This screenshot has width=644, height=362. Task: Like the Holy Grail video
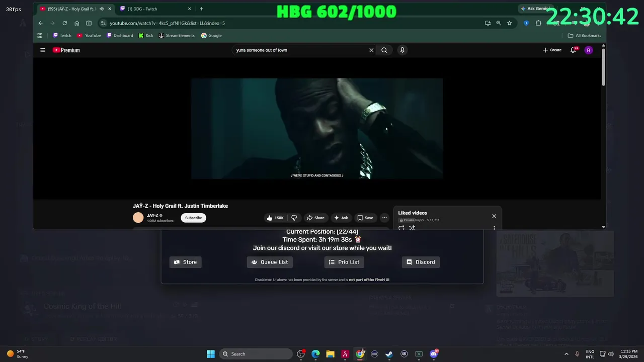pos(275,218)
